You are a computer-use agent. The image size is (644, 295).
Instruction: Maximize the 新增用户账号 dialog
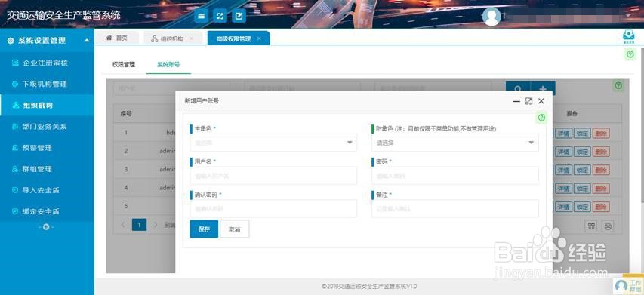[x=529, y=101]
